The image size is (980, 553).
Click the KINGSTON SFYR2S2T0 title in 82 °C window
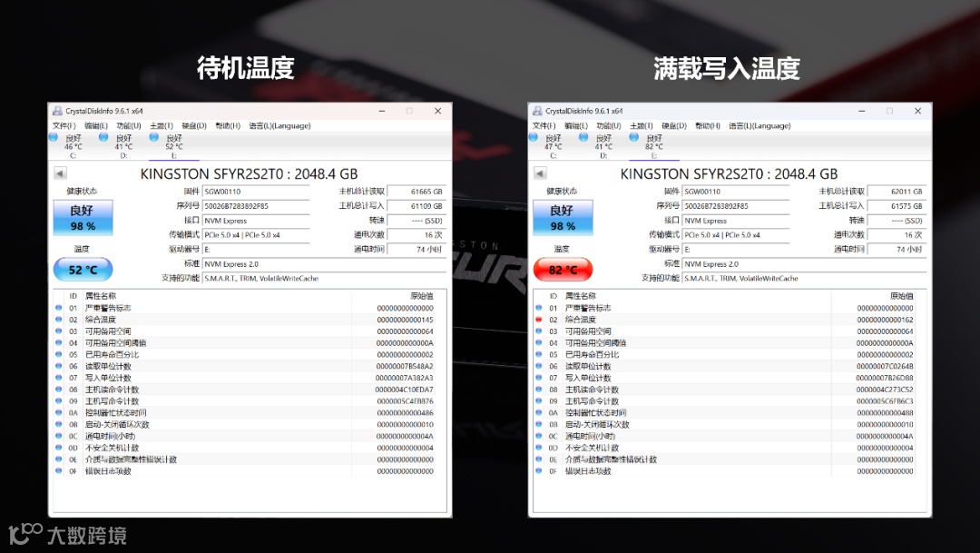[x=729, y=174]
